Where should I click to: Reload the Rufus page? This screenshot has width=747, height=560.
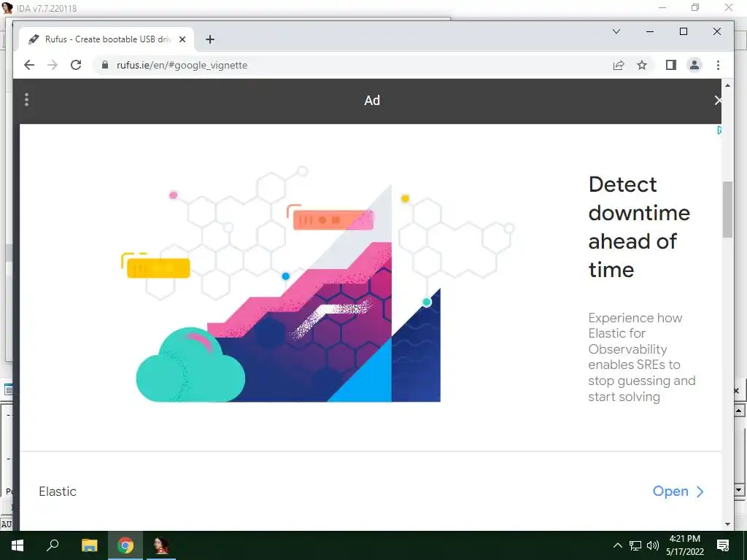pyautogui.click(x=76, y=65)
